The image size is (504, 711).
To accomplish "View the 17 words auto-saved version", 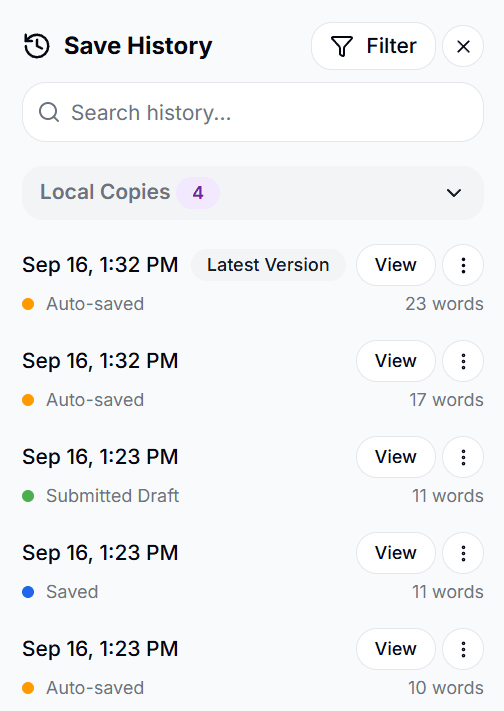I will tap(396, 361).
